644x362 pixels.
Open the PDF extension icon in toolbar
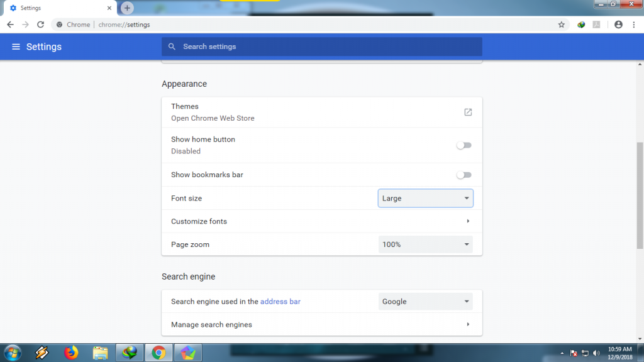(x=596, y=25)
